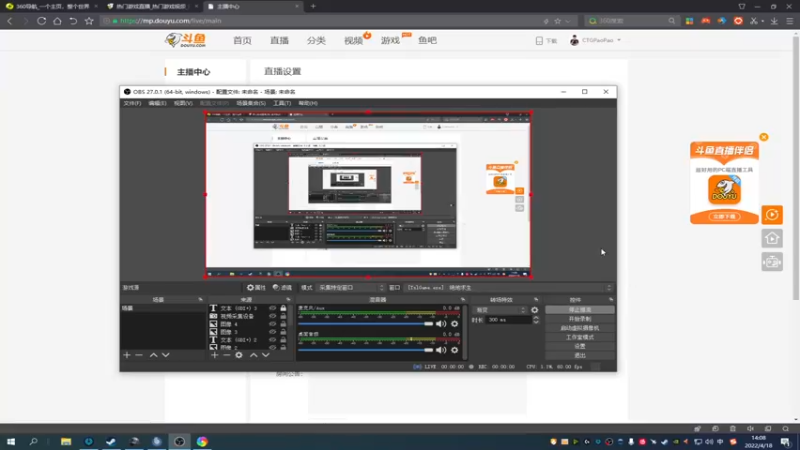The width and height of the screenshot is (800, 450).
Task: Click the OBS source Filters button (滤镜)
Action: [x=282, y=288]
